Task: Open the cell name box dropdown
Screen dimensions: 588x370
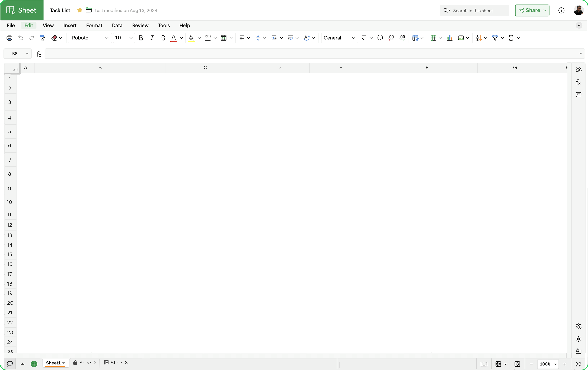Action: (x=27, y=54)
